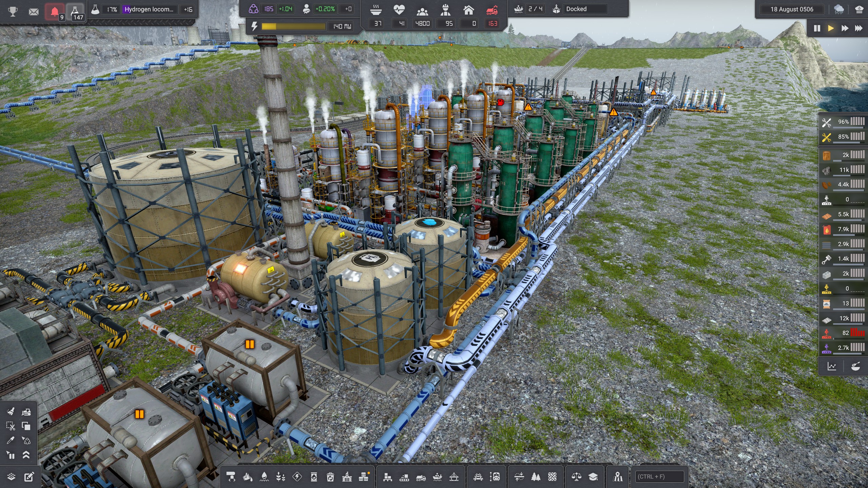Open the cargo ship build icon
The image size is (868, 488).
tap(437, 477)
